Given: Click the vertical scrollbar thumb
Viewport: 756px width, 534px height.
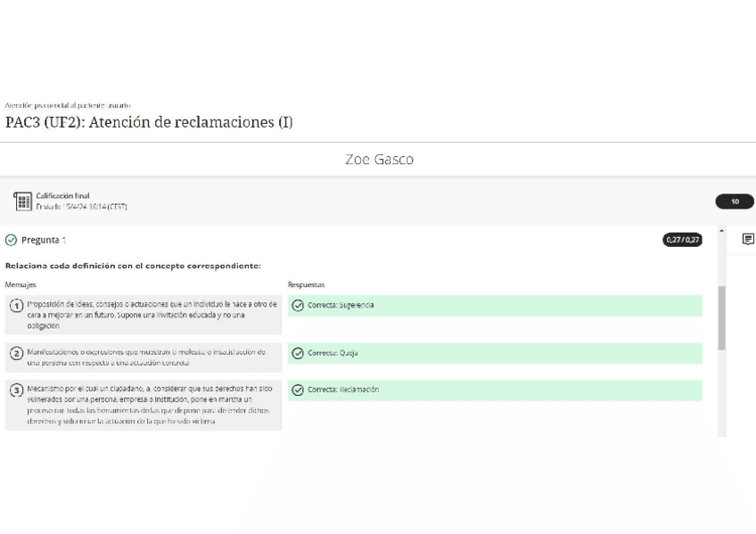Looking at the screenshot, I should 721,316.
